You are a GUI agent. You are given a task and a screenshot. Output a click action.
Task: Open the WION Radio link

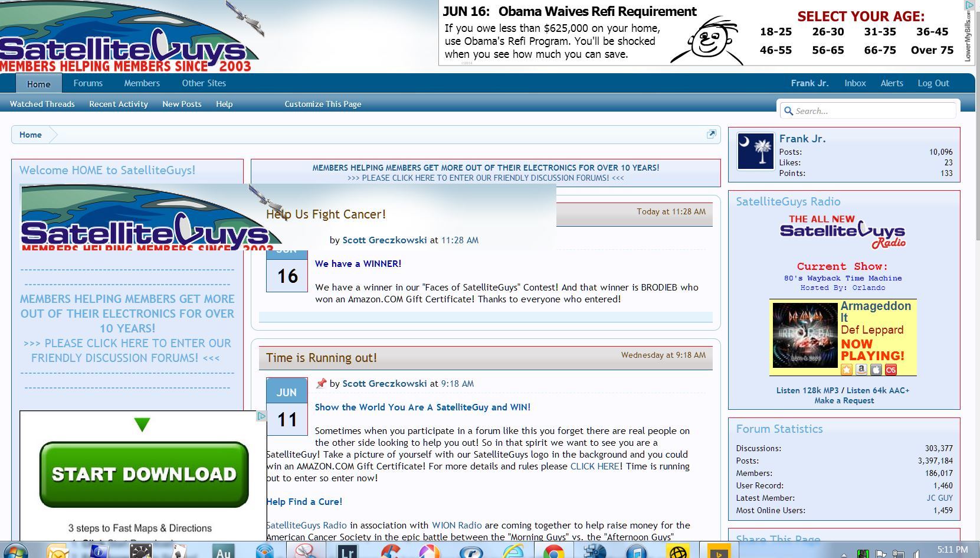click(457, 526)
